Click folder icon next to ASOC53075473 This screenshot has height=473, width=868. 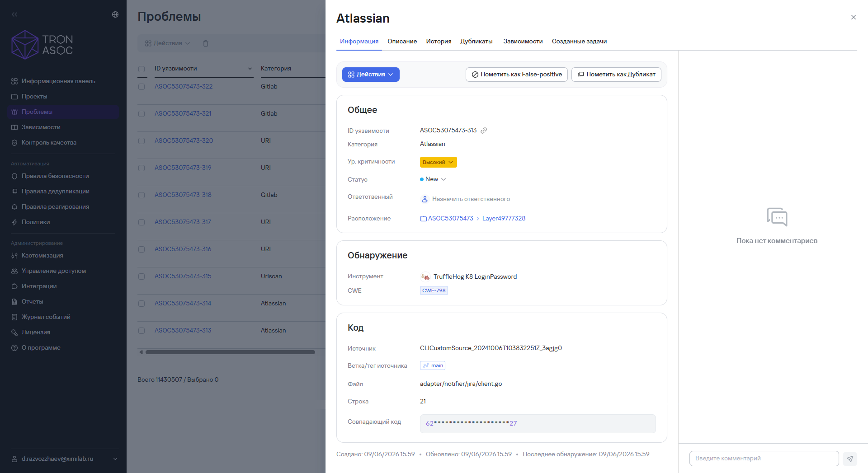point(424,219)
